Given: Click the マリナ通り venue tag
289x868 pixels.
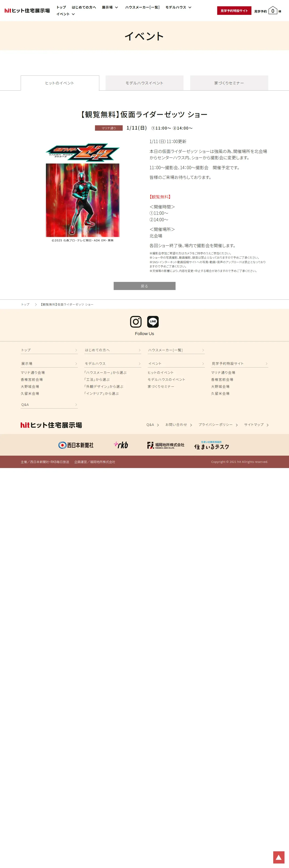Looking at the screenshot, I should point(109,128).
